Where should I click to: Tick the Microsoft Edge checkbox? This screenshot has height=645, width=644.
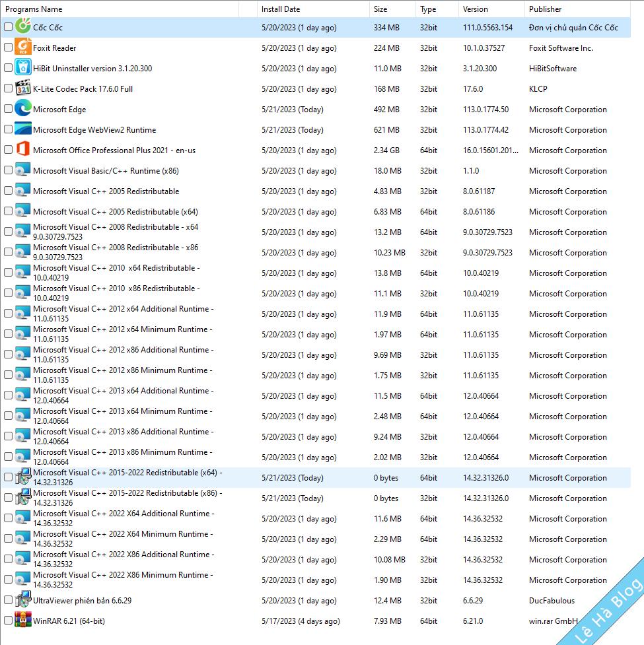pos(8,108)
